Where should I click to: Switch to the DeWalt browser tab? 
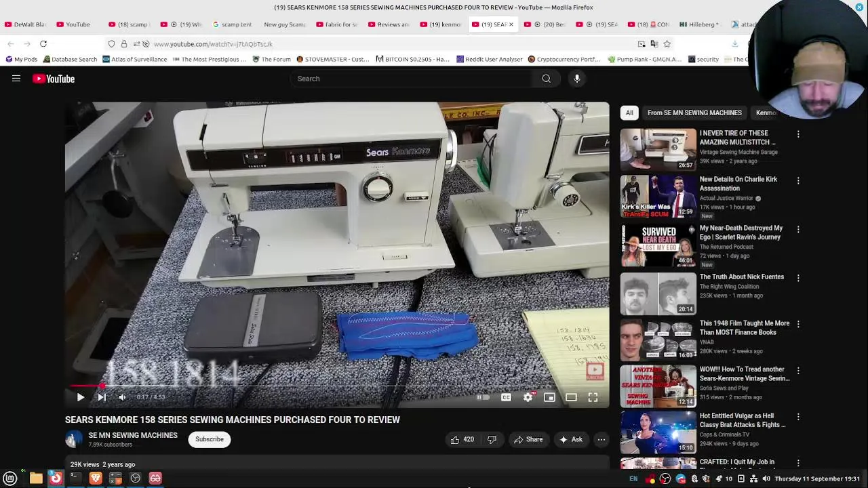click(26, 24)
